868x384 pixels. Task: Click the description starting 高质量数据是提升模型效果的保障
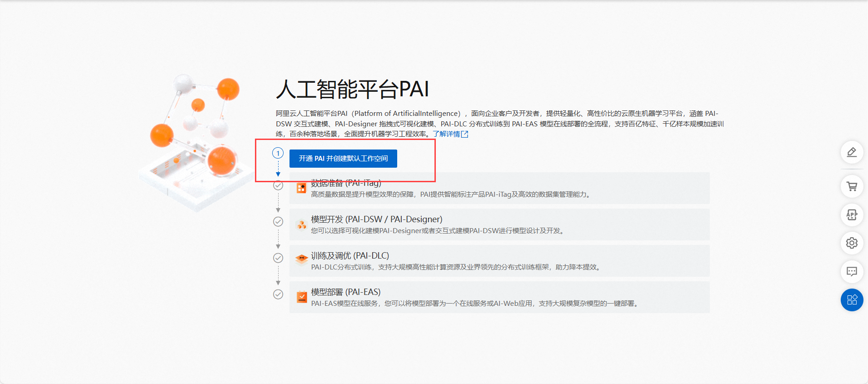pos(452,194)
